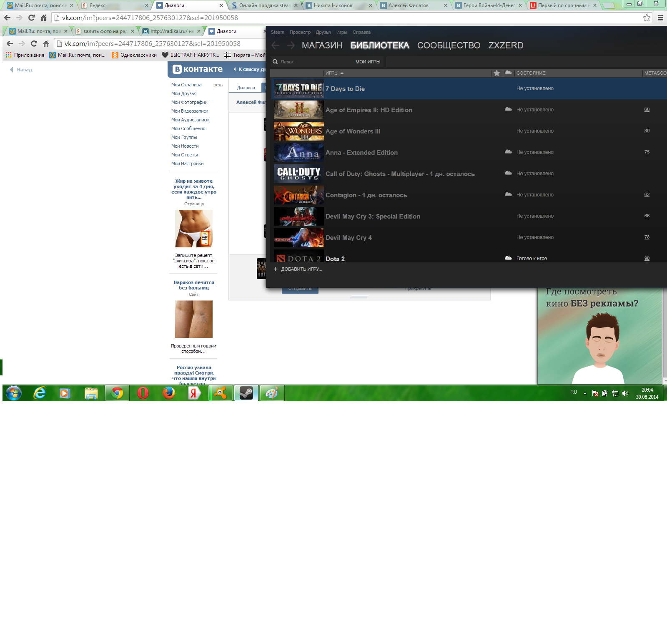Viewport: 667px width, 644px height.
Task: Select Age of Wonders III row
Action: point(469,131)
